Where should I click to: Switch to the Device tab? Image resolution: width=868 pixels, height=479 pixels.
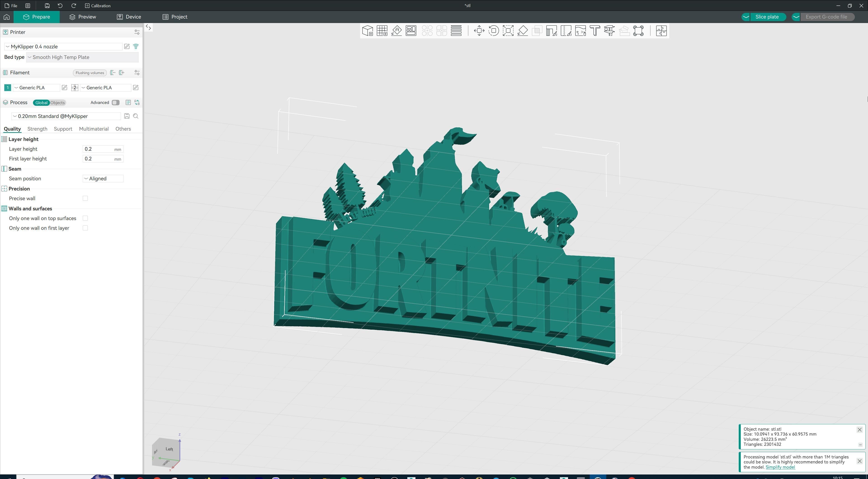[x=129, y=17]
